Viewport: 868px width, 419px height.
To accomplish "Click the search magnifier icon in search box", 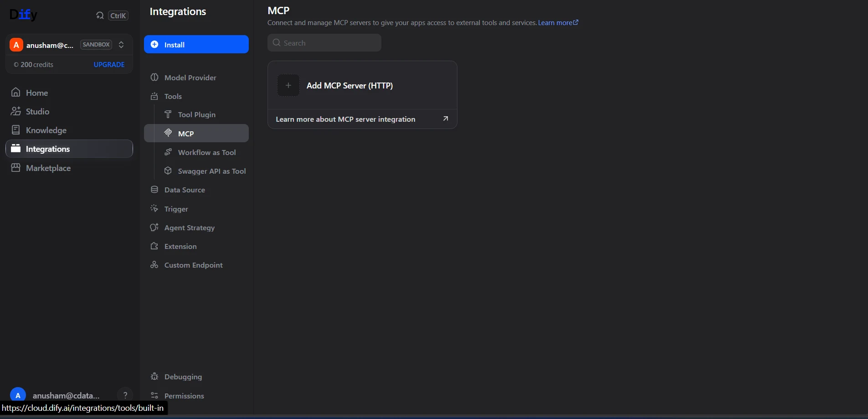I will click(277, 43).
